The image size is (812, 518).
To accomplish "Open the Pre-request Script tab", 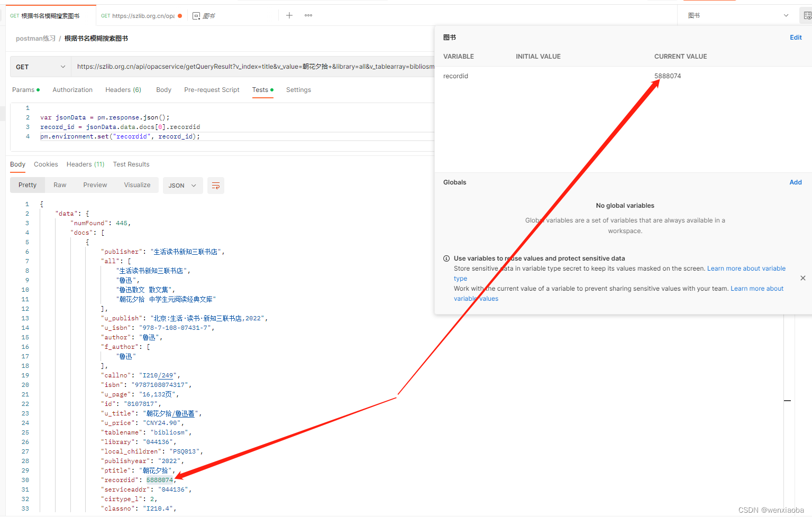I will [212, 90].
